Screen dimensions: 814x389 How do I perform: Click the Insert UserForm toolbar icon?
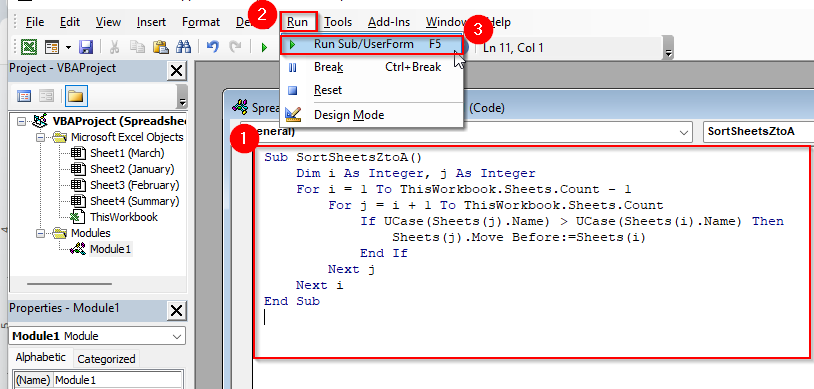click(52, 48)
